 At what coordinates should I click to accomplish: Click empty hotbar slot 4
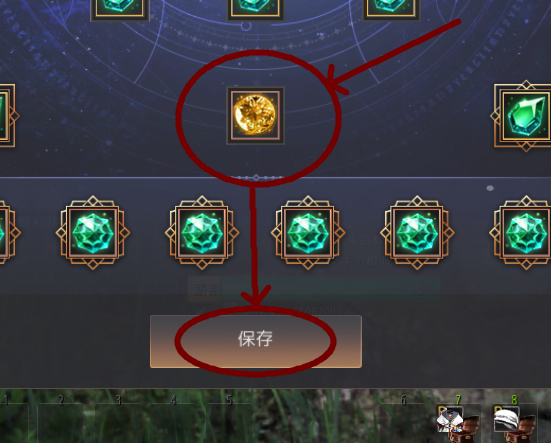point(172,423)
